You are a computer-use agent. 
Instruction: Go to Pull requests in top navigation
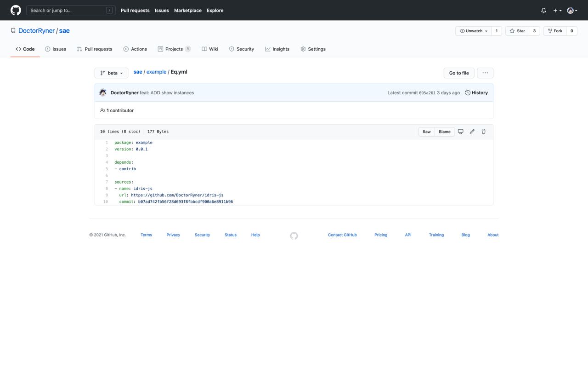tap(135, 10)
